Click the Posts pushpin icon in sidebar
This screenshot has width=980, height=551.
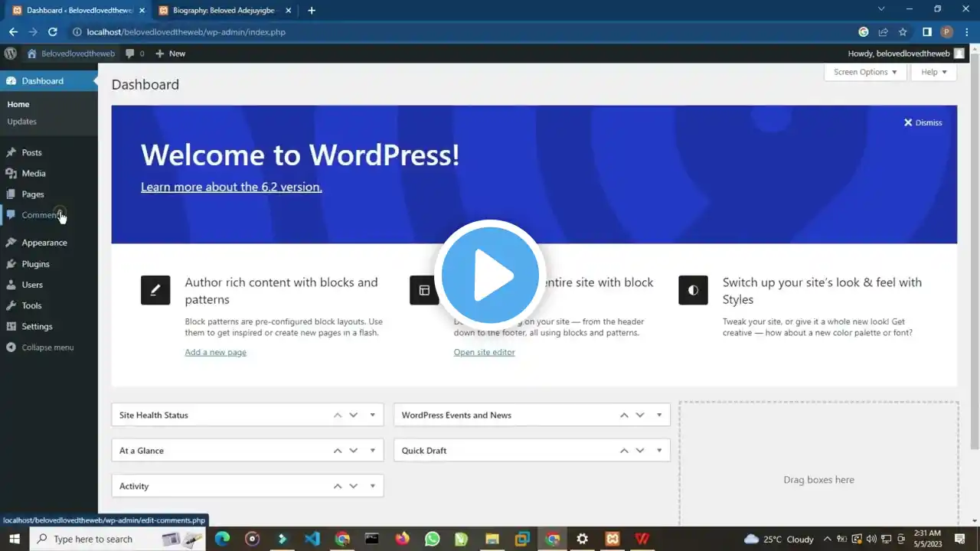pos(11,152)
